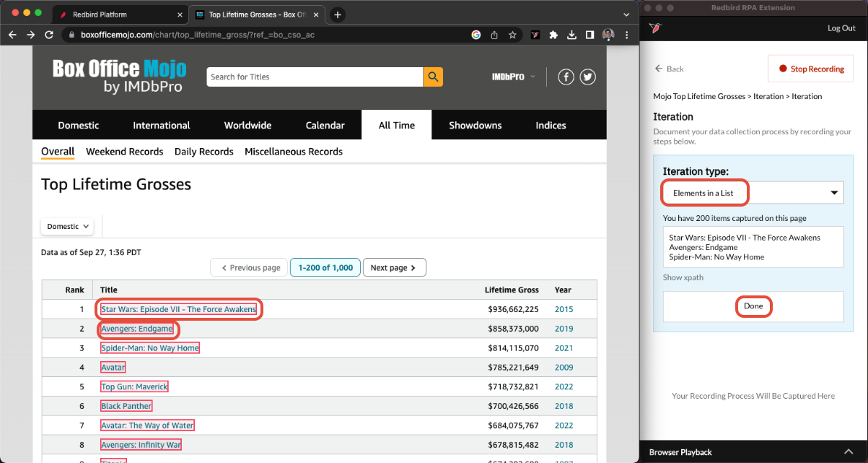Share this page via the share icon
Screen dimensions: 868x463
pos(494,35)
